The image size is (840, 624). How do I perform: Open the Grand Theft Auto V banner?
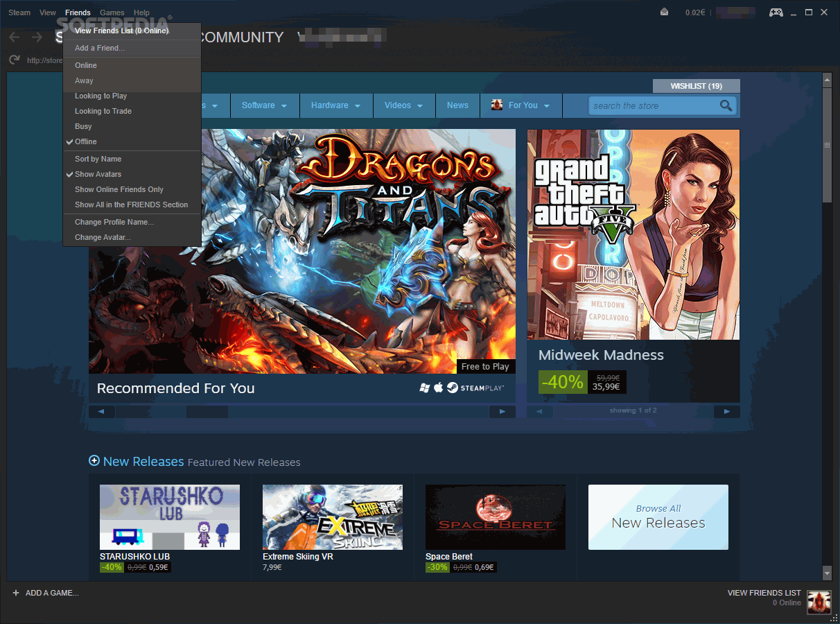[633, 234]
